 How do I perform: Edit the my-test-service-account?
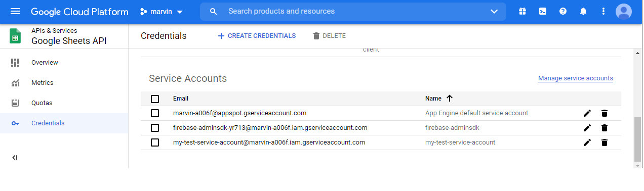pyautogui.click(x=587, y=142)
